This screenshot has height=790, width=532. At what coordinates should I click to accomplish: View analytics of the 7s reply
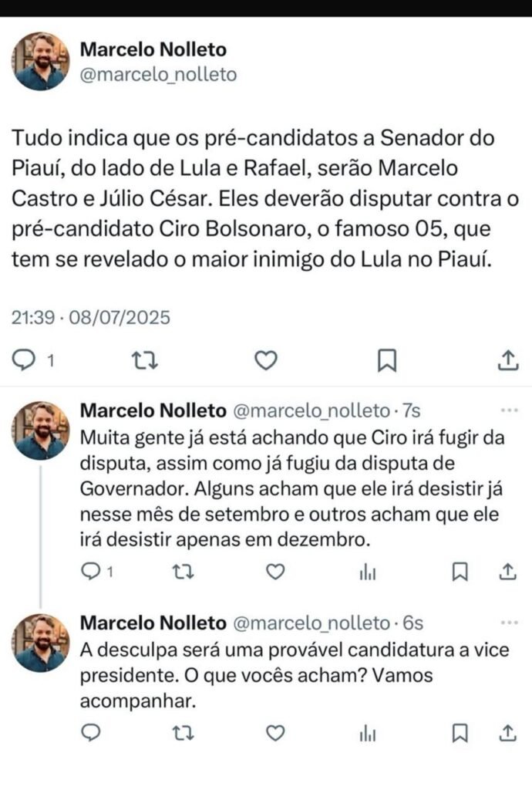[368, 572]
